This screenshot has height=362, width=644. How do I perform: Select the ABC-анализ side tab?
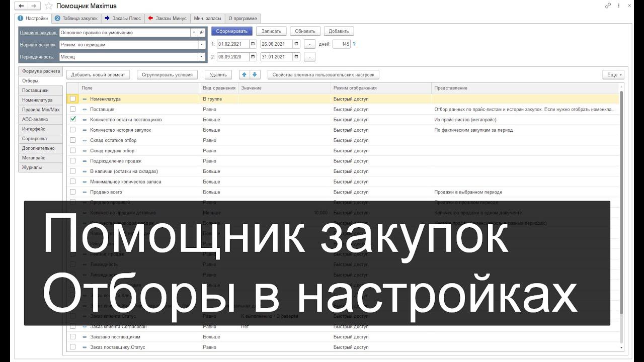[41, 119]
